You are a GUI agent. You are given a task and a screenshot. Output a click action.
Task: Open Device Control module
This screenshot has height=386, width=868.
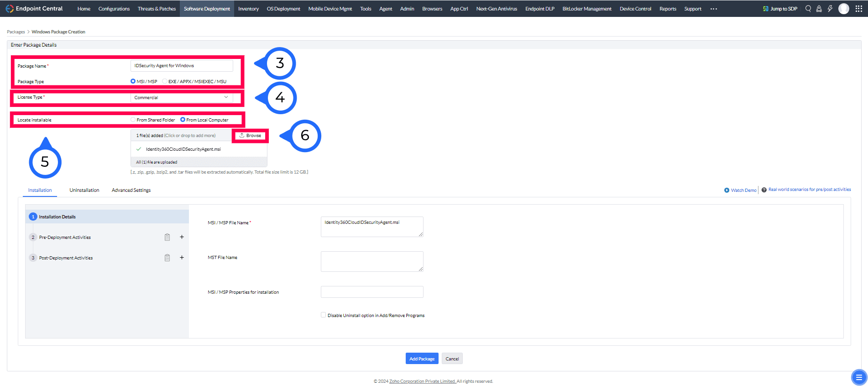click(x=635, y=9)
